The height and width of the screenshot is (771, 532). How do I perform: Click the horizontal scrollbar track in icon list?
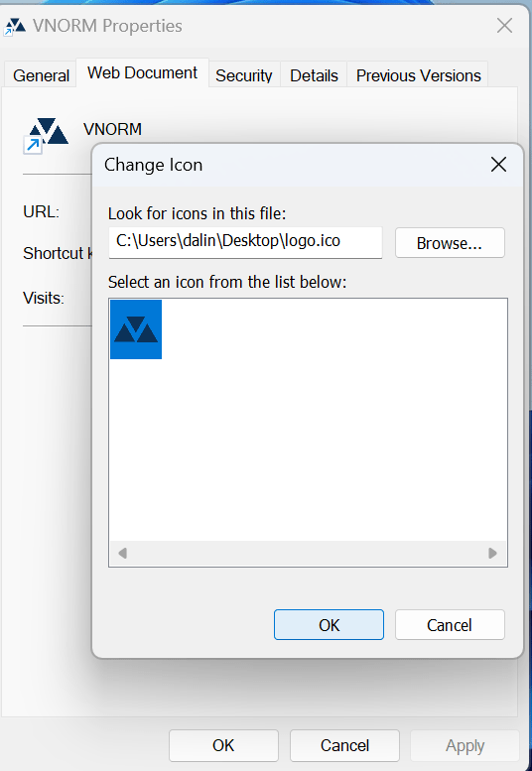click(308, 553)
